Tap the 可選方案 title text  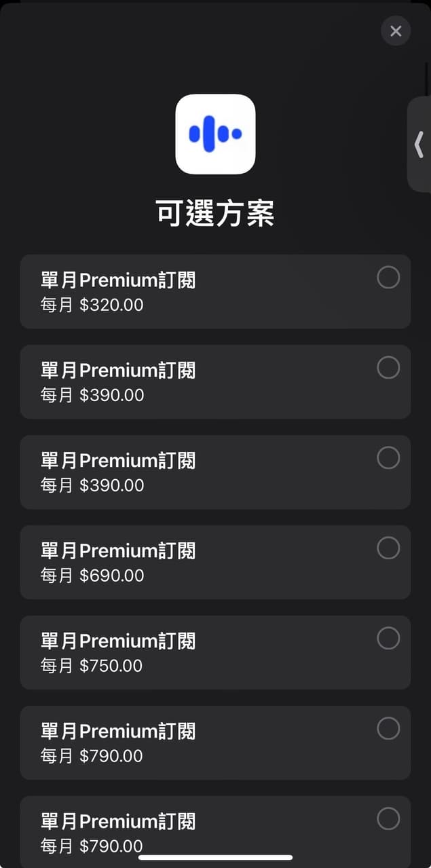[215, 212]
